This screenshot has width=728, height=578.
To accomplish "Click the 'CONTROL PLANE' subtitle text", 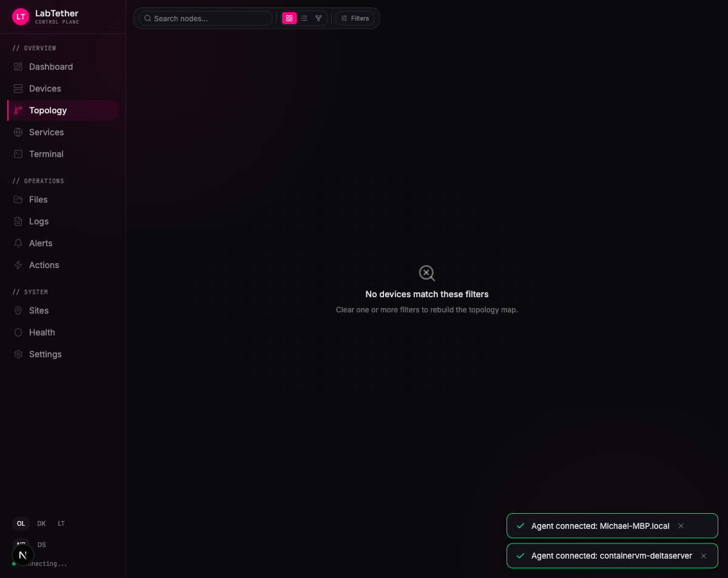I will click(x=57, y=22).
